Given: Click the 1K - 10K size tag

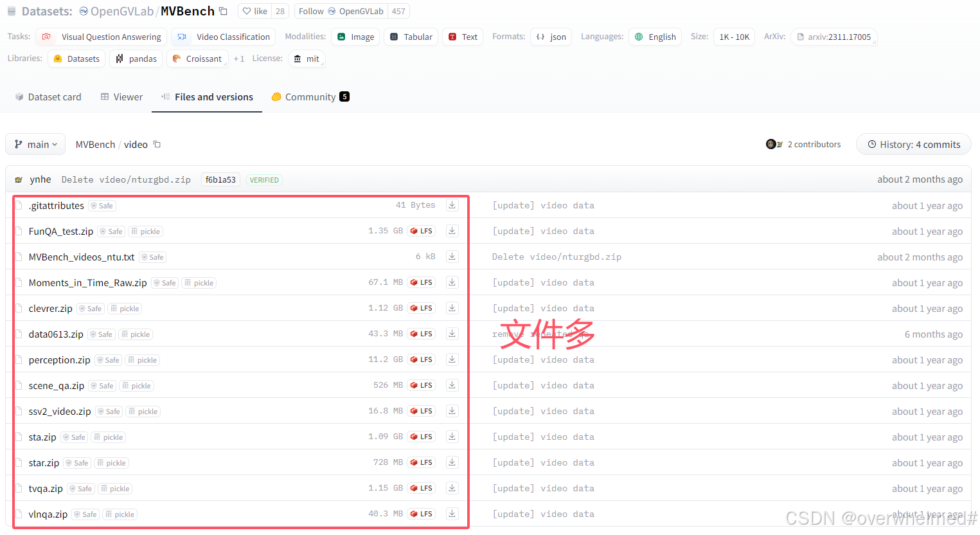Looking at the screenshot, I should click(x=735, y=37).
